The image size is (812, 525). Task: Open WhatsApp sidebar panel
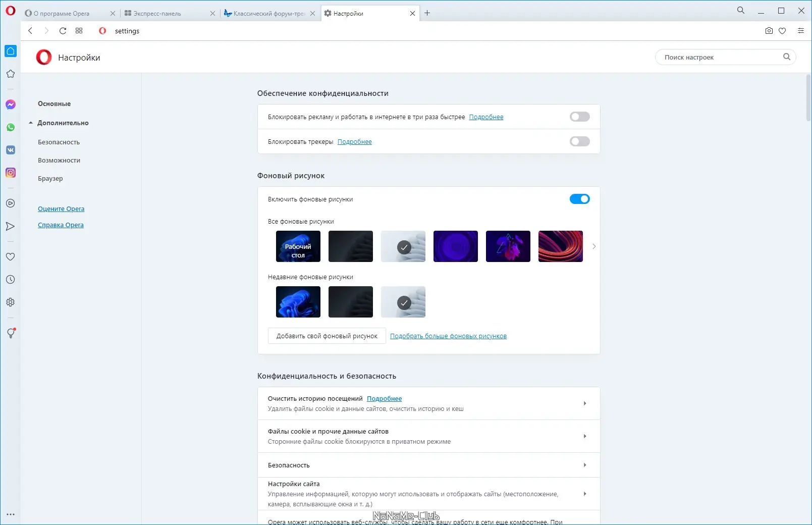click(11, 127)
